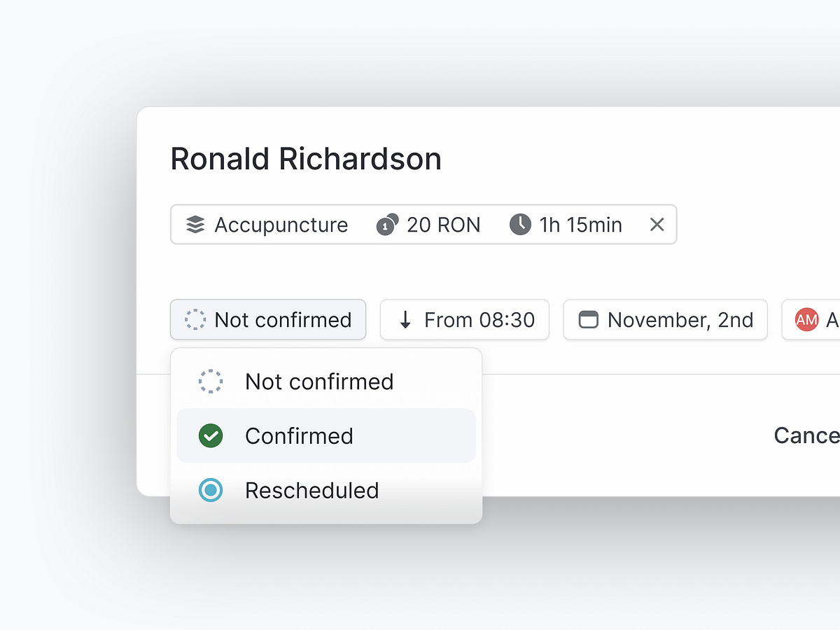Click the Accupuncture service name text

[281, 225]
